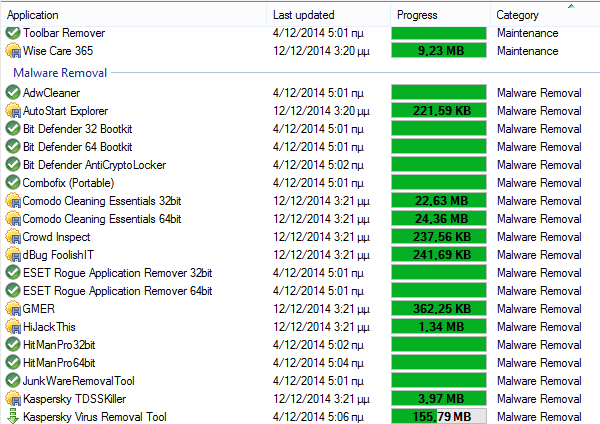Sort by the Last updated column header
600x424 pixels.
[x=328, y=15]
